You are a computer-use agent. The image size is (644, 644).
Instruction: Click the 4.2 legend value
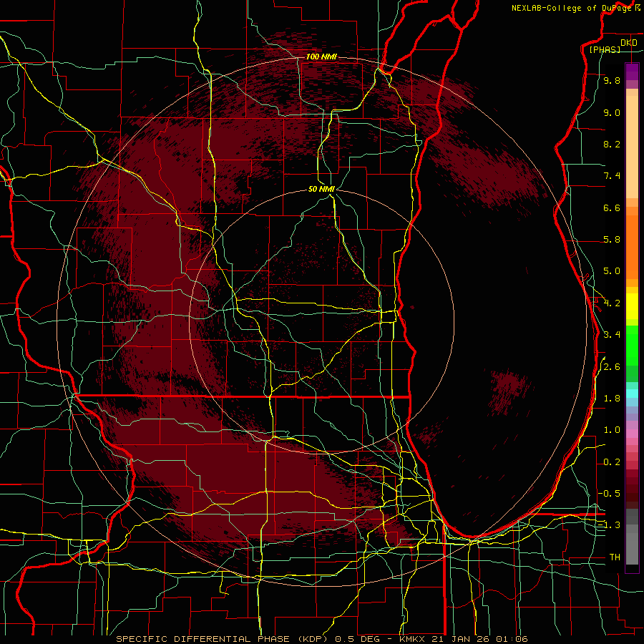[x=612, y=303]
